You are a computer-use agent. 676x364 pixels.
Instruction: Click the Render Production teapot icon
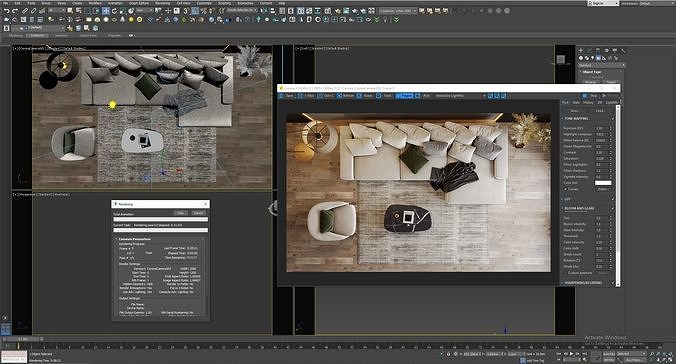(x=354, y=10)
